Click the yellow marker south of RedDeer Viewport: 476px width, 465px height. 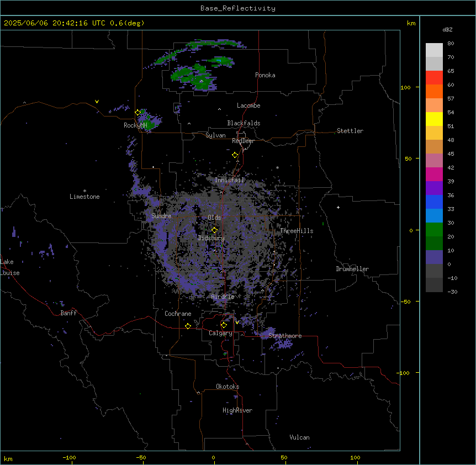(235, 155)
